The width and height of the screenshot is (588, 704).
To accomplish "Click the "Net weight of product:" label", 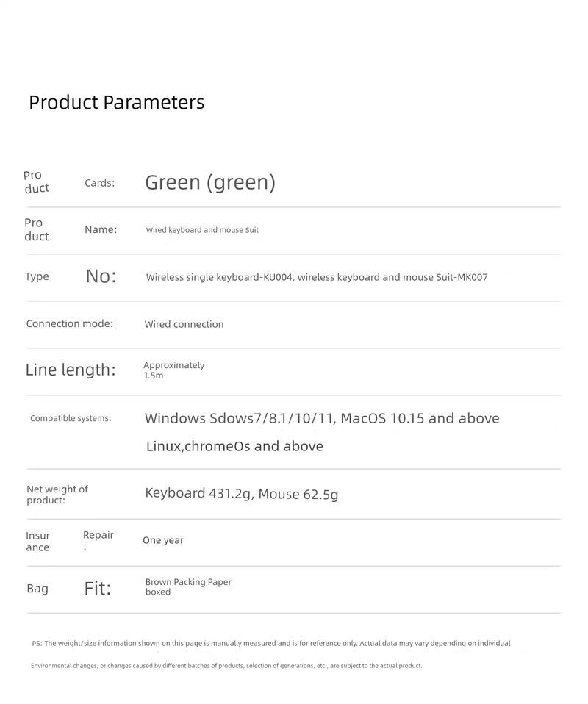I will point(57,495).
